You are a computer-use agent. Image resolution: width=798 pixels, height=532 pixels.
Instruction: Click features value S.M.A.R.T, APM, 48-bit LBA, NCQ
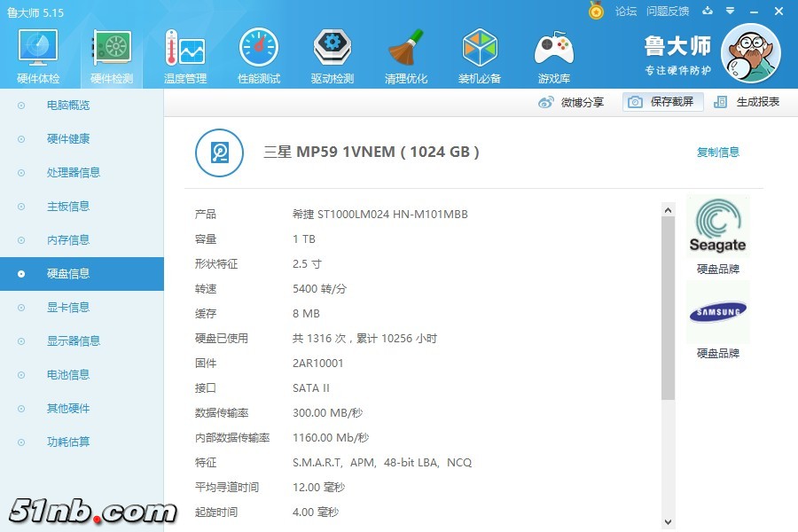(x=381, y=463)
